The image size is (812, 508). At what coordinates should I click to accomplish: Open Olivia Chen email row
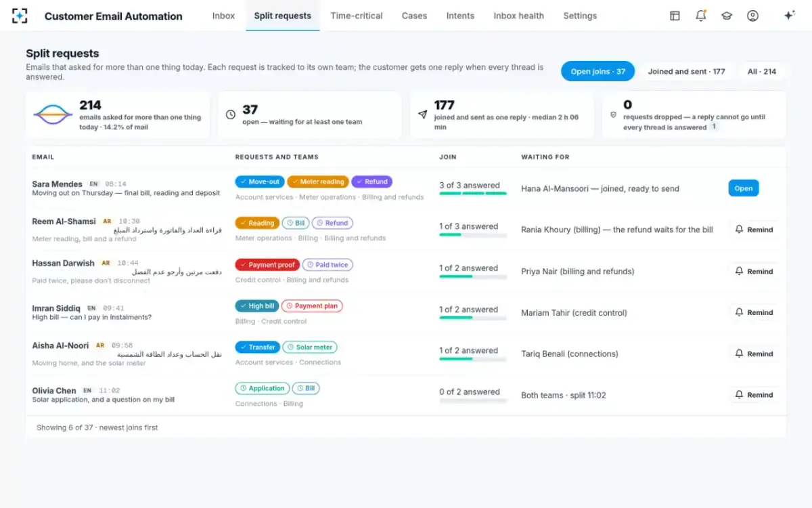tap(406, 395)
